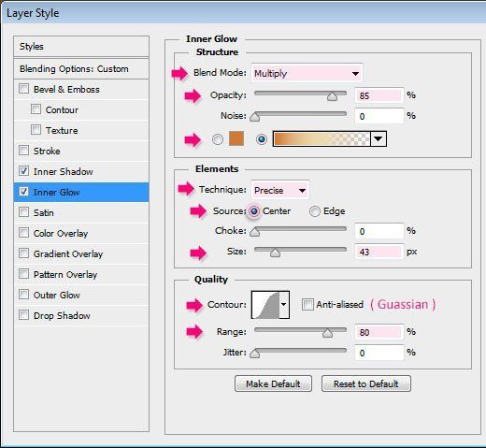Click the Make Default button
Image resolution: width=486 pixels, height=448 pixels.
click(x=273, y=383)
